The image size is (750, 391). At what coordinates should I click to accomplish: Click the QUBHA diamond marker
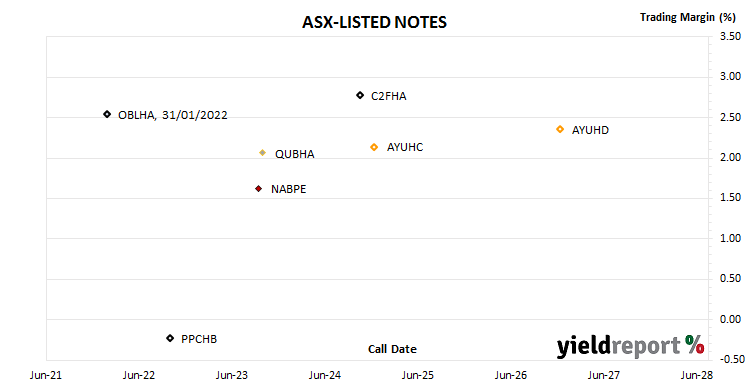[x=263, y=153]
